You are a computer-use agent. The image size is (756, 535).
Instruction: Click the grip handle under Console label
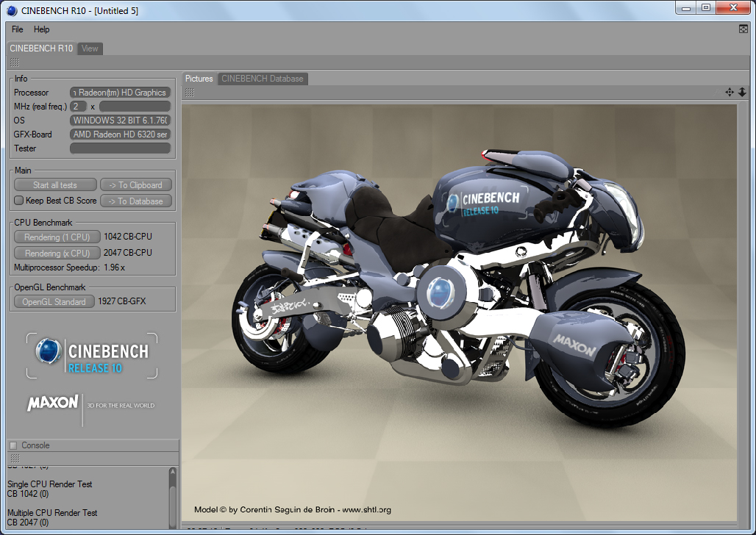15,458
